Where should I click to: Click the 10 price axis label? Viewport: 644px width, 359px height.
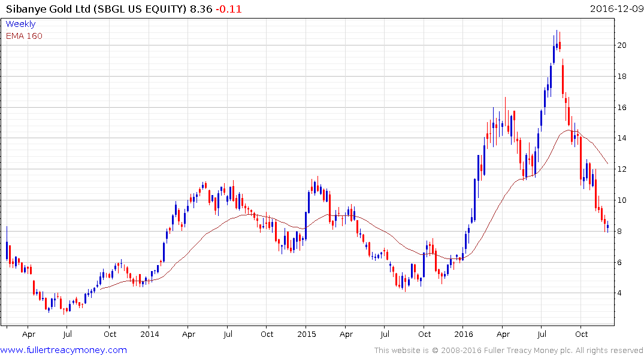tap(622, 200)
